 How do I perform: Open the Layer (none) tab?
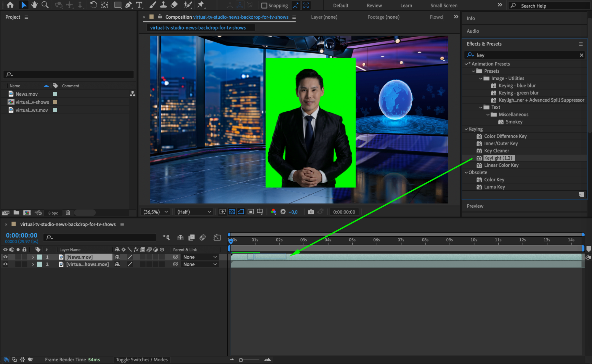coord(324,17)
